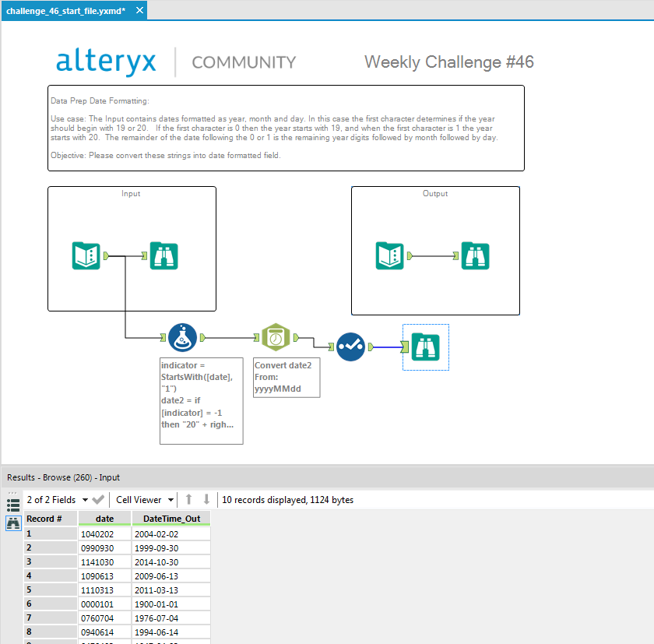Click the 10 records displayed, 1124 bytes status
This screenshot has width=654, height=644.
click(288, 500)
